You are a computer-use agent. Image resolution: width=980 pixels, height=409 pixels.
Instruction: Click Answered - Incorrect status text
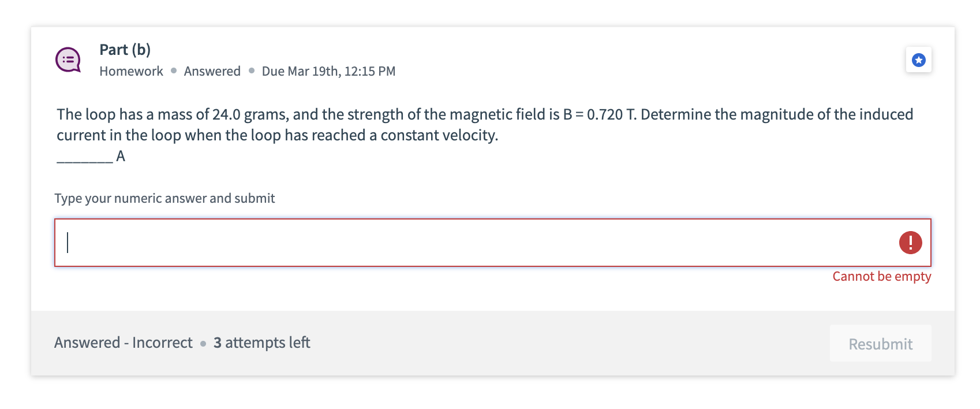coord(123,343)
